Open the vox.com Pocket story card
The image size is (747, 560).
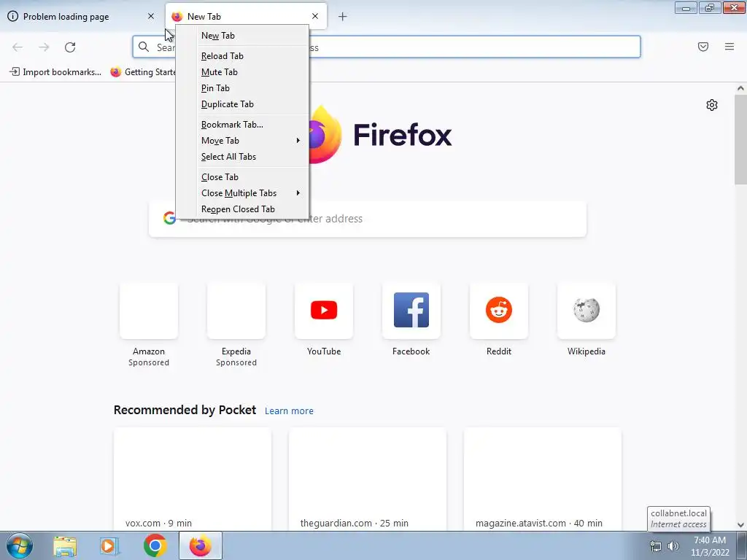pos(193,479)
